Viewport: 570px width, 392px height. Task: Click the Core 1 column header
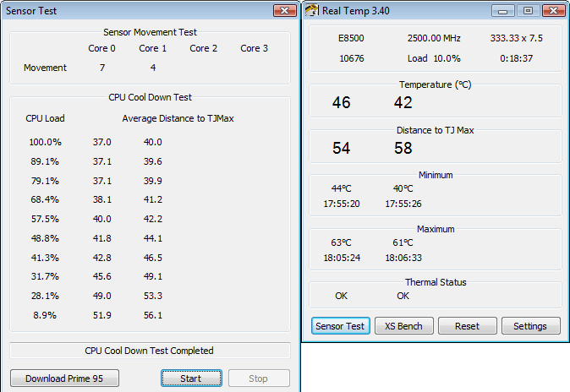[153, 48]
